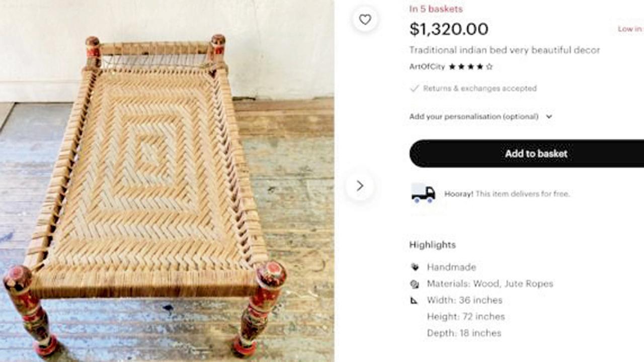This screenshot has width=644, height=362.
Task: Click the Materials highlight icon
Action: [x=415, y=284]
